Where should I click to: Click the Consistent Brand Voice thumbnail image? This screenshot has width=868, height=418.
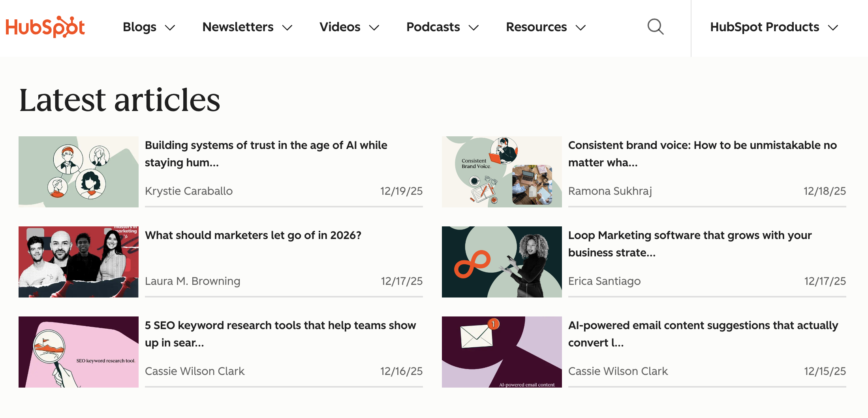[502, 172]
